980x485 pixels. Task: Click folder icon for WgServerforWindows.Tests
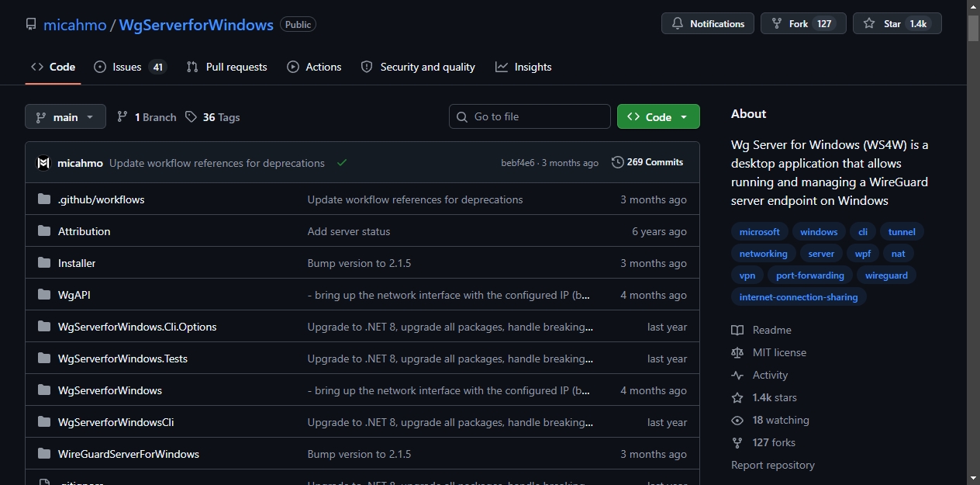coord(43,359)
